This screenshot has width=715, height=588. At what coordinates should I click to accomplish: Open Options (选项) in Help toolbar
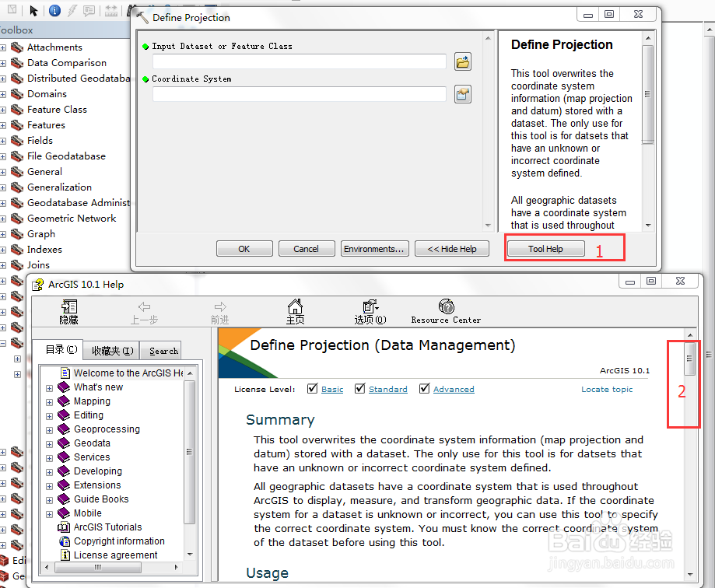tap(370, 312)
